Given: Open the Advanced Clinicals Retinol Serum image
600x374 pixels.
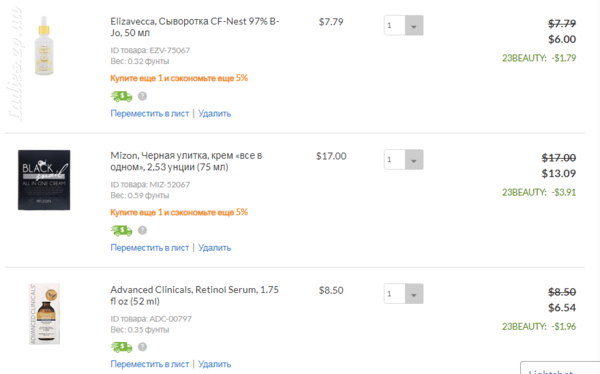Looking at the screenshot, I should coord(44,314).
